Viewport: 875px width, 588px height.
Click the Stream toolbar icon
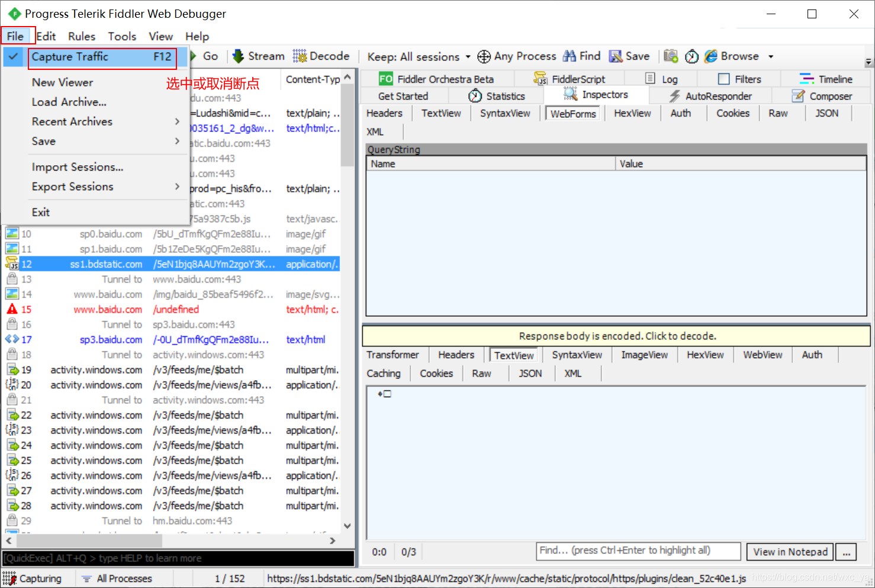[239, 56]
